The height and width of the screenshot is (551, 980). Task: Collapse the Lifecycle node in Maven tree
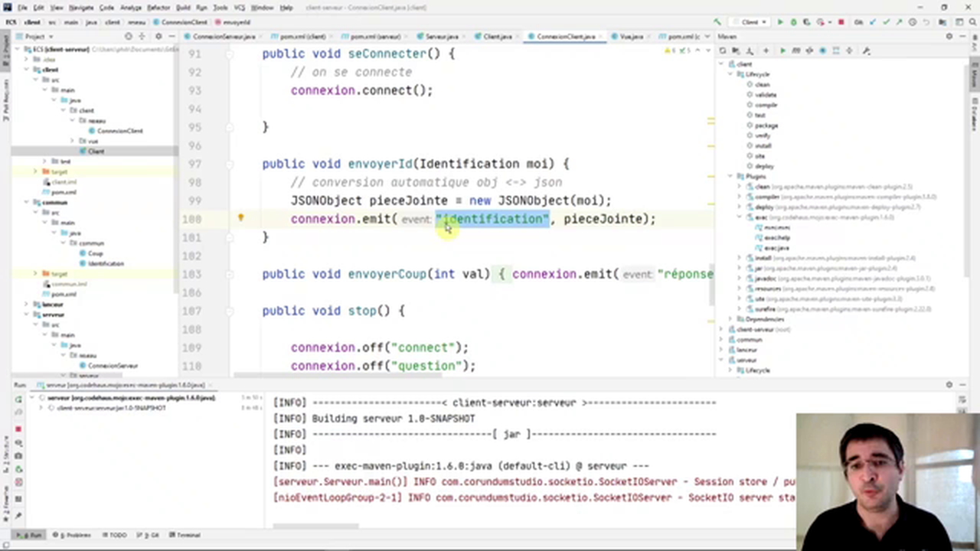coord(732,74)
